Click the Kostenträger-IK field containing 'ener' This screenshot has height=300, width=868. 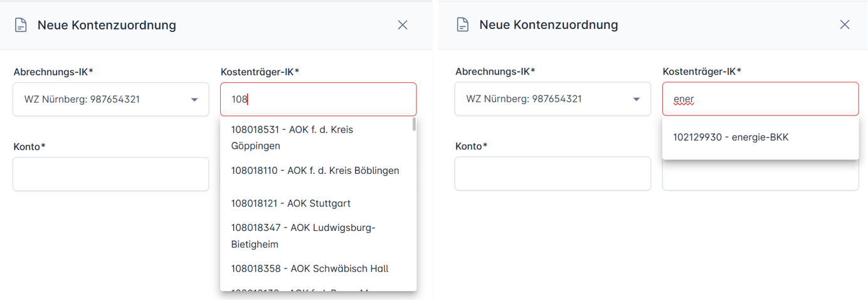[760, 99]
